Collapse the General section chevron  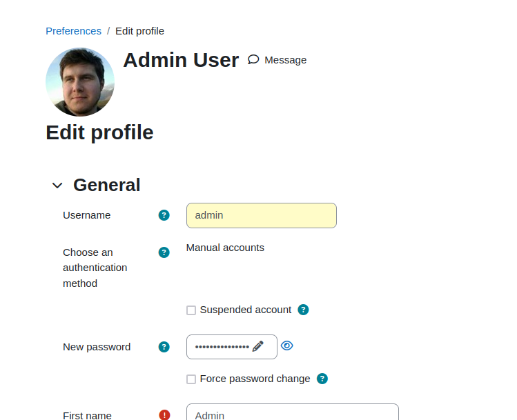(x=57, y=186)
